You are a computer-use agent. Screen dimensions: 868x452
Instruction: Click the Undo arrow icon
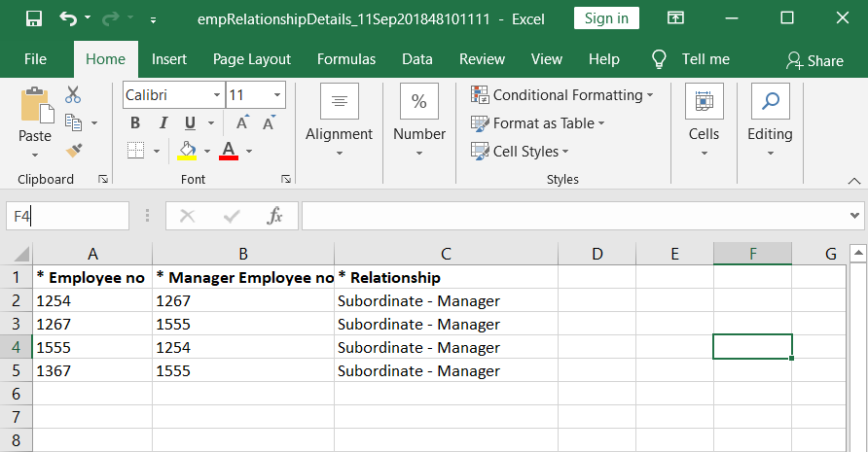[x=68, y=18]
